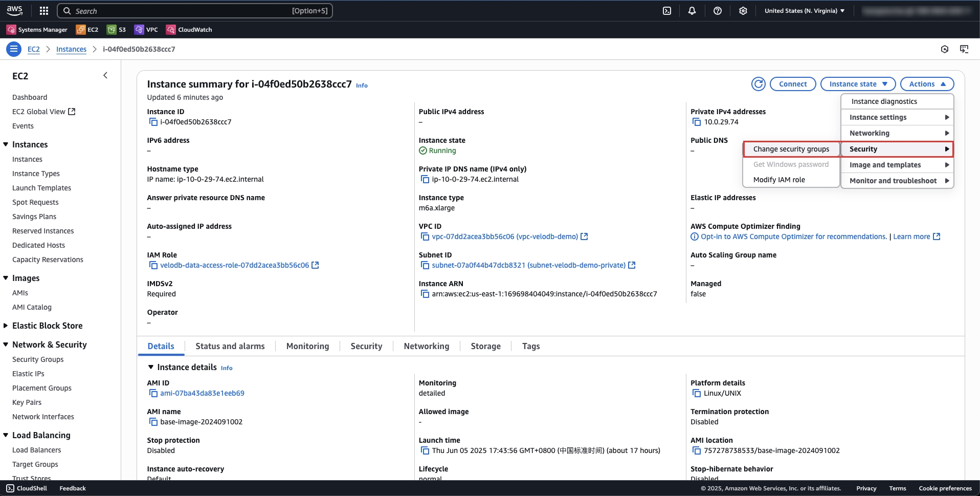Open Systems Manager shortcut
This screenshot has width=980, height=496.
coord(37,30)
